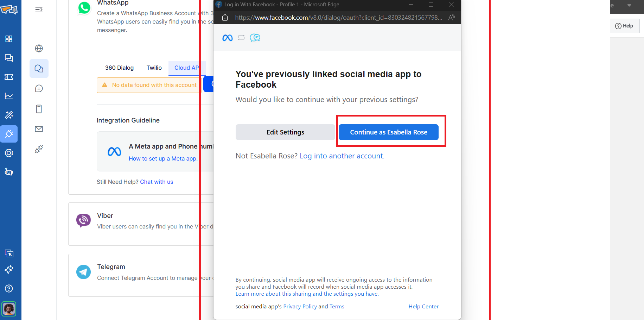This screenshot has height=320, width=644.
Task: Open the conversations chat icon in blue sidebar
Action: (x=9, y=58)
